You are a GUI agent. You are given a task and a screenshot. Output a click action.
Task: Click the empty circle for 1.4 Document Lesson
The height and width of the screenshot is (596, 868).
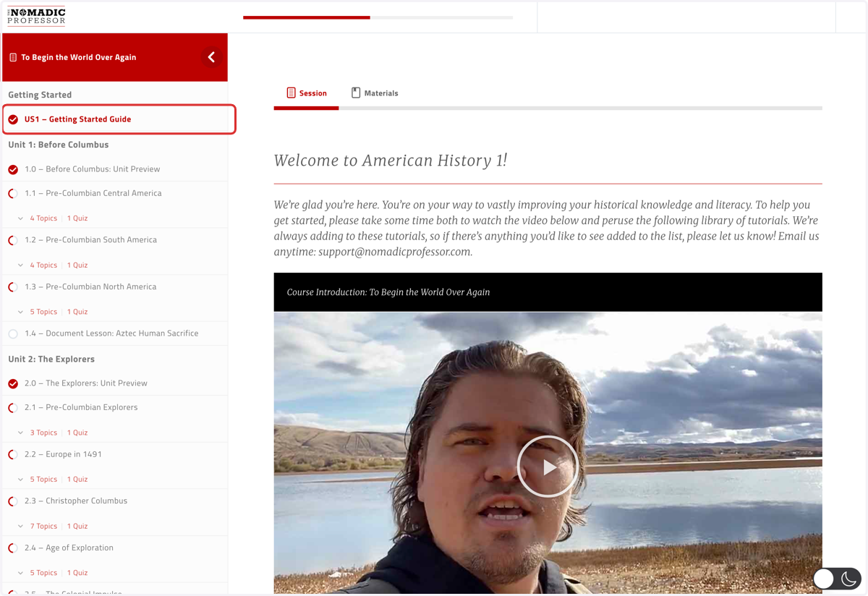click(x=13, y=334)
